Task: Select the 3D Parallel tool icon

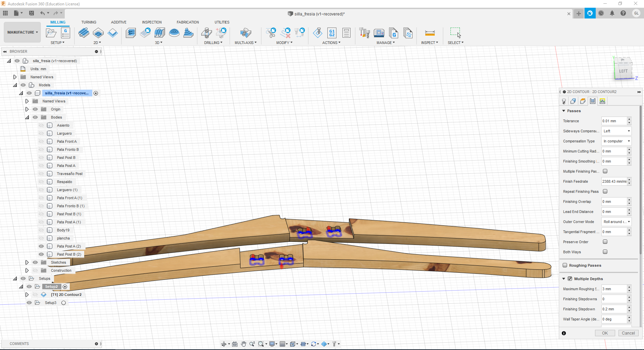Action: coord(160,33)
